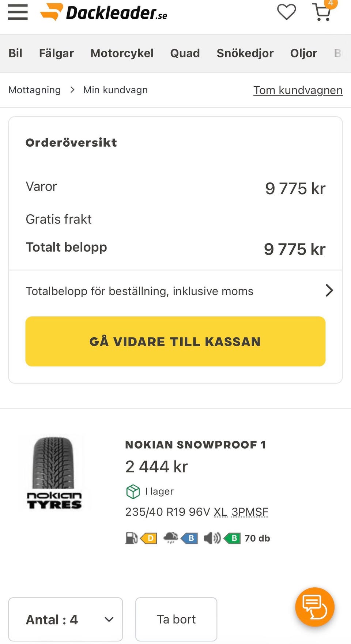Open the orange chat support bubble

315,607
